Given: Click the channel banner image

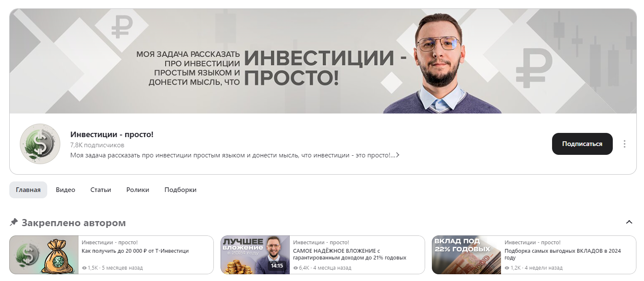Looking at the screenshot, I should (323, 61).
